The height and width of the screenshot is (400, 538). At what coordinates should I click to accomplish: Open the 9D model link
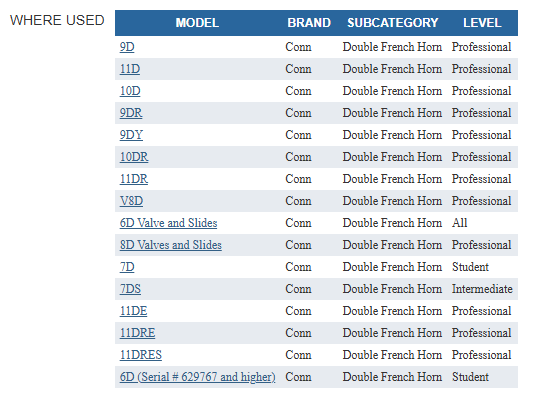(x=127, y=47)
